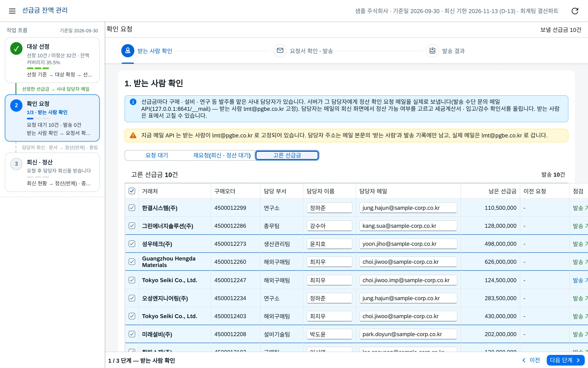Edit email field park.doyun@sample-corp.co.kr
588x368 pixels.
(x=408, y=334)
